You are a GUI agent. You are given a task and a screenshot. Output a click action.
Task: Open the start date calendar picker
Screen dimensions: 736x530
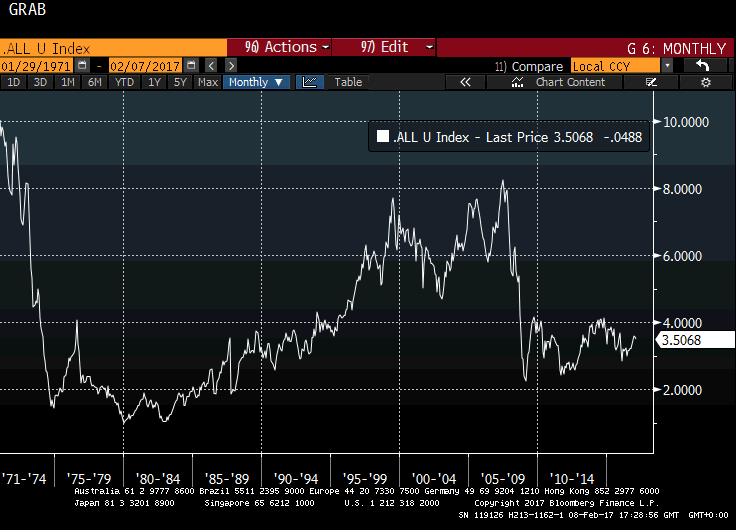point(84,65)
